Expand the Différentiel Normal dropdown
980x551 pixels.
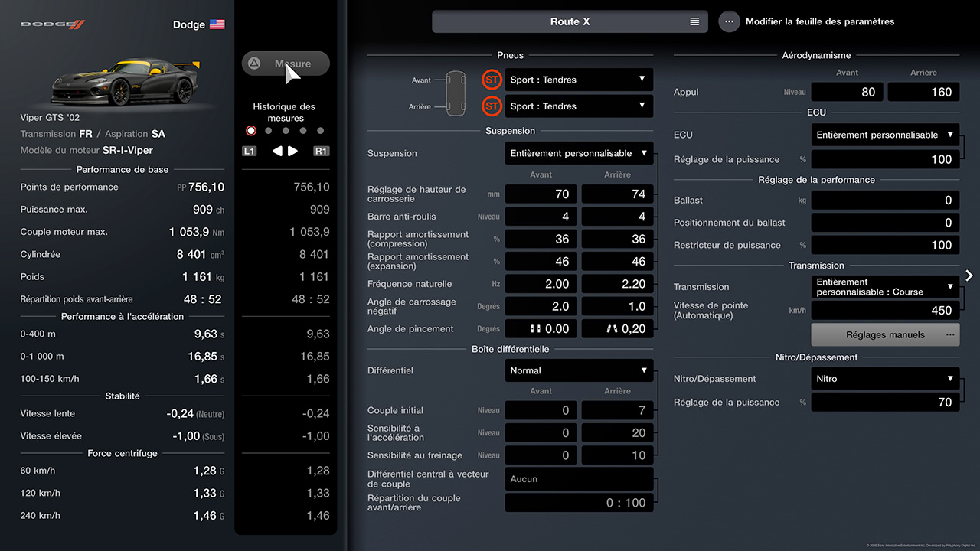pos(579,370)
